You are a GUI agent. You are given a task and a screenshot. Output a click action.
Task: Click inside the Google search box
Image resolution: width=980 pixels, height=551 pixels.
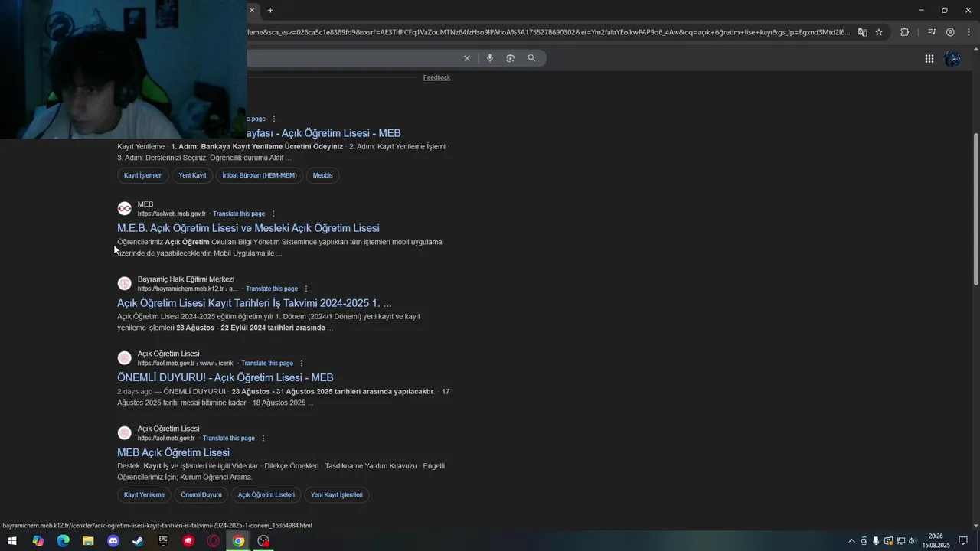(352, 58)
